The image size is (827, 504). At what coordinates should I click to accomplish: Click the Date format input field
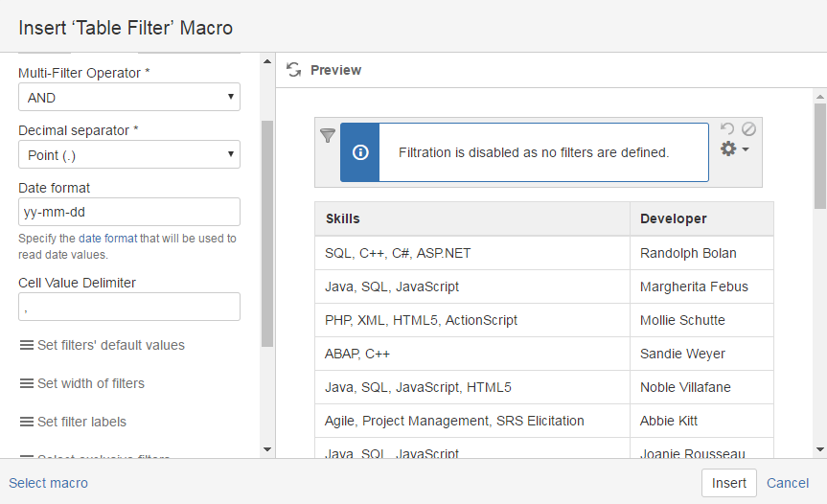pos(128,212)
